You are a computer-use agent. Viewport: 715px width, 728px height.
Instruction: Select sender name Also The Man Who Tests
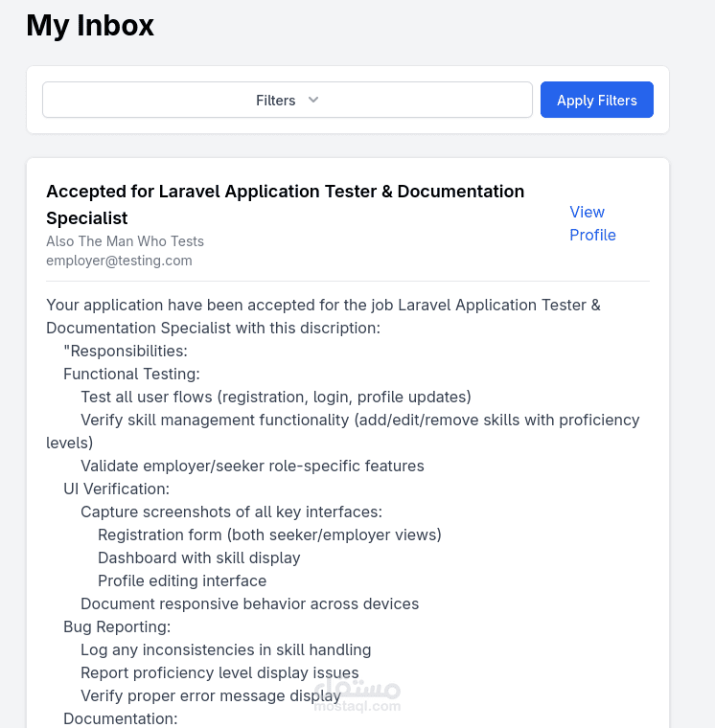click(x=125, y=241)
